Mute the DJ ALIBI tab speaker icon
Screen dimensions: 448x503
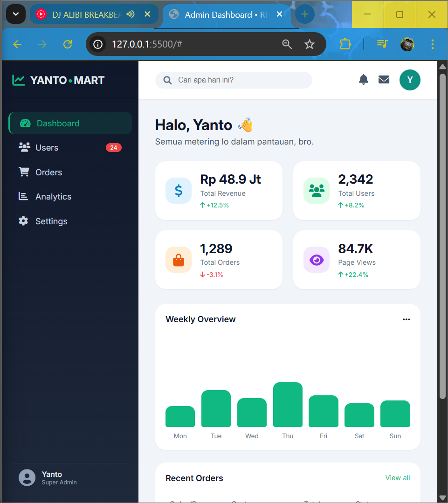131,14
